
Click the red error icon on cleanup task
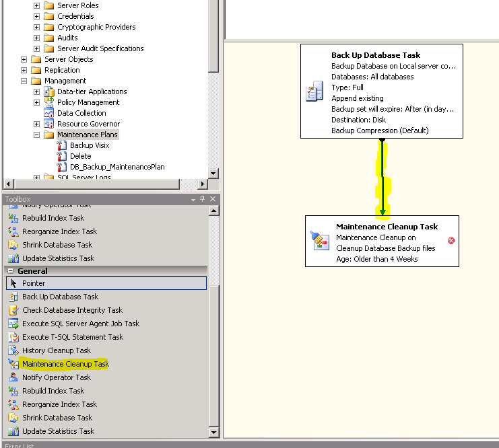[x=451, y=241]
